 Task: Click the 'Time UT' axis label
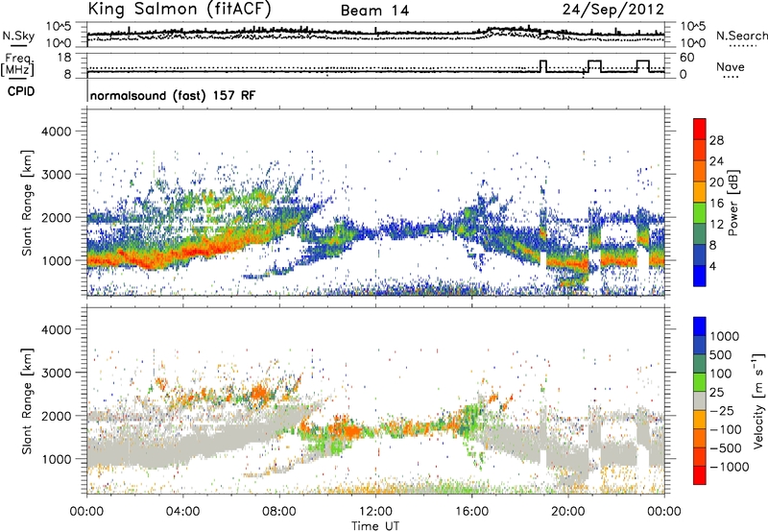pyautogui.click(x=375, y=526)
